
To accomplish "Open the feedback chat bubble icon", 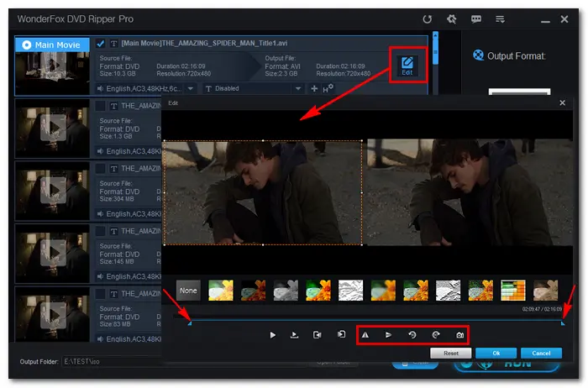I will 476,19.
